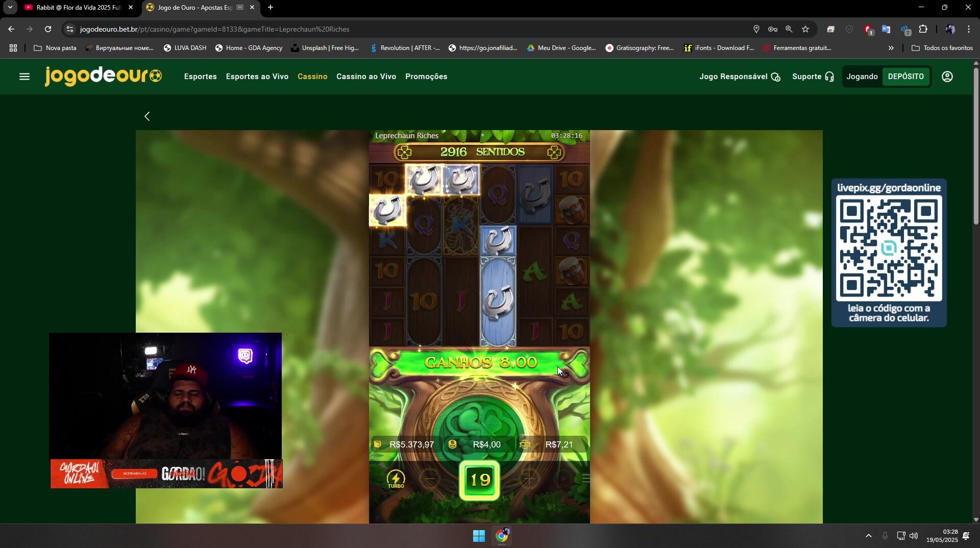Expand the hidden bookmarks chevron
The image size is (980, 548).
click(891, 48)
